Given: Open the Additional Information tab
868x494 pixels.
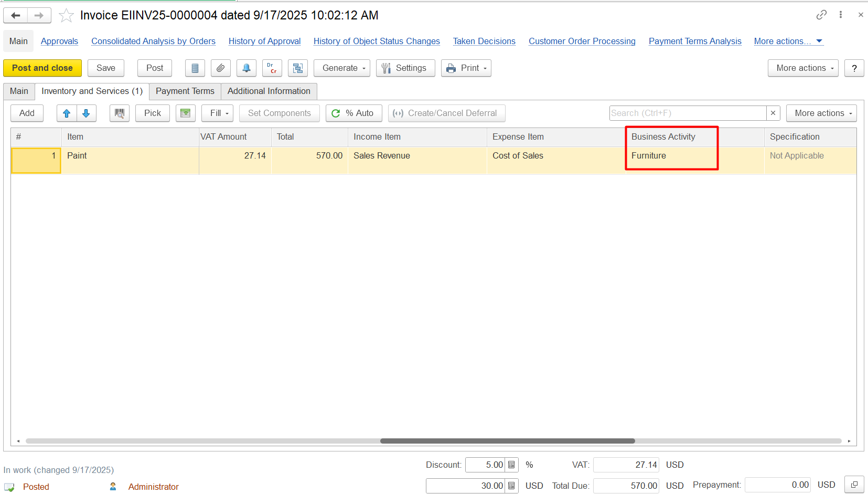Looking at the screenshot, I should click(x=269, y=91).
